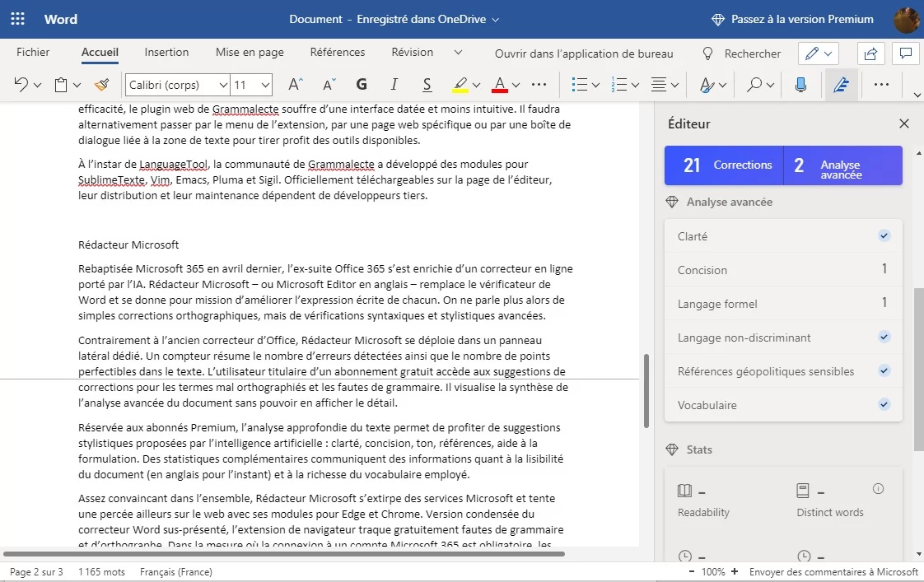This screenshot has height=582, width=924.
Task: Open the Langage formel suggestion row
Action: [x=783, y=304]
